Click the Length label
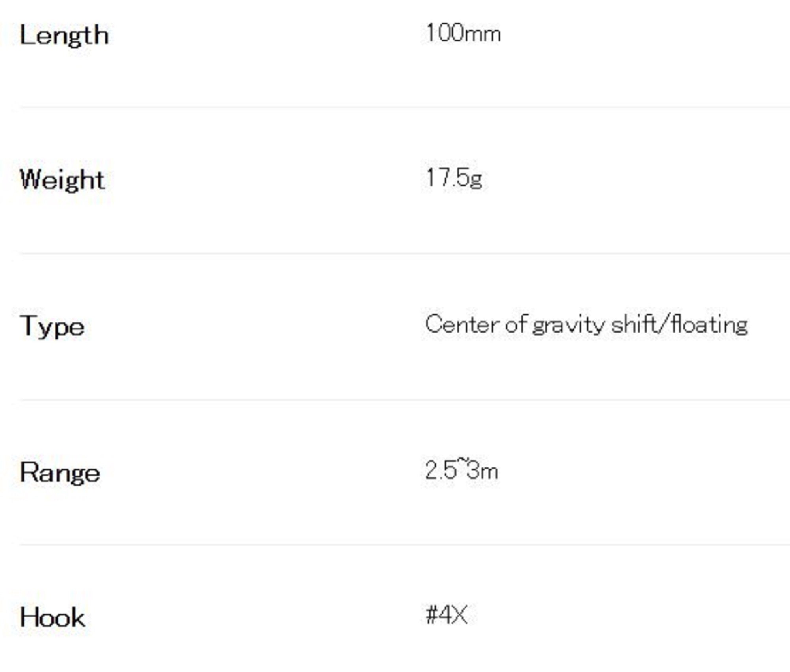 click(x=64, y=36)
